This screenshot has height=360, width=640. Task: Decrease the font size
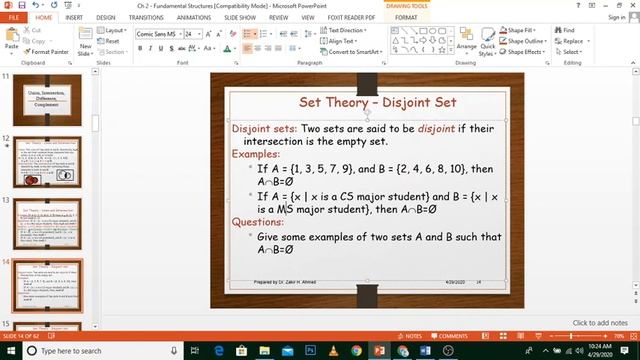[x=219, y=34]
